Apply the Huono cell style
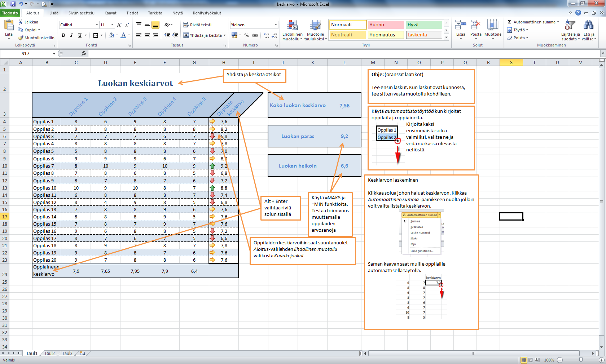Image resolution: width=606 pixels, height=364 pixels. tap(385, 25)
